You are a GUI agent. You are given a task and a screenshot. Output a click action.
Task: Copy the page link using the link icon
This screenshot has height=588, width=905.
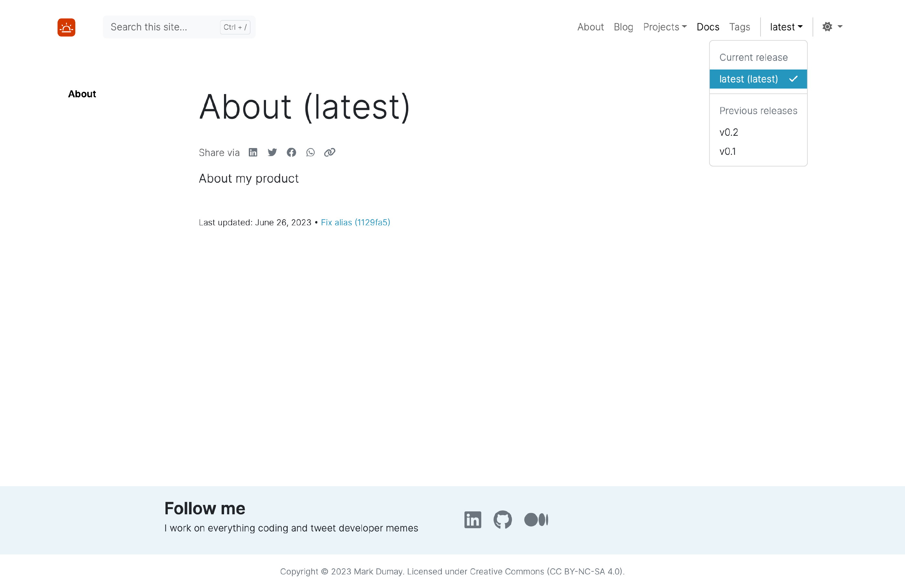pos(329,152)
